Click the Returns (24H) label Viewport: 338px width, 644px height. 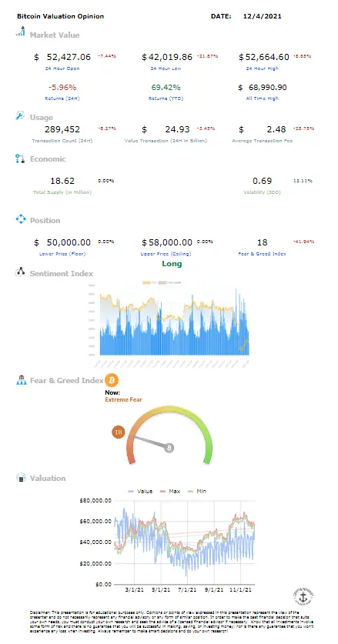62,98
